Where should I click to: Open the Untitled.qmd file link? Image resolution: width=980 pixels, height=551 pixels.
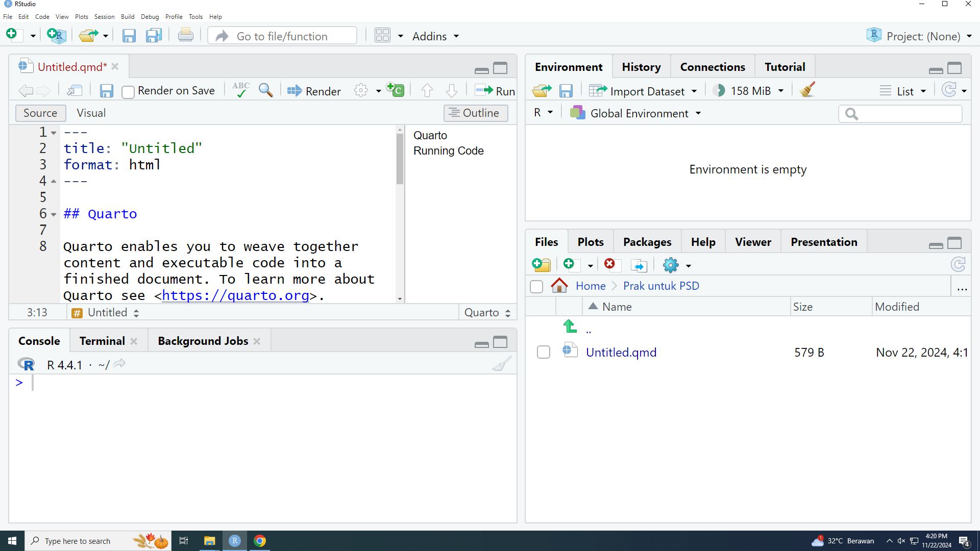[621, 352]
